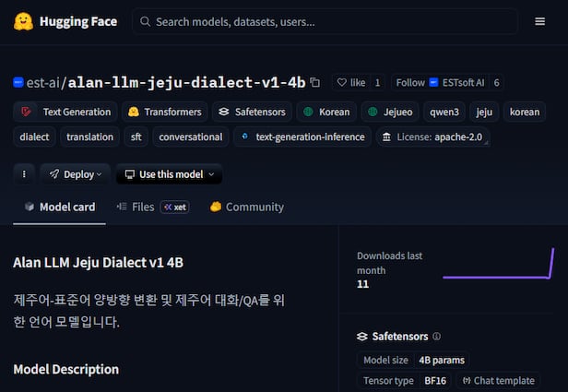Click the text-generation-inference tag
Screen dimensions: 568x392
[302, 137]
